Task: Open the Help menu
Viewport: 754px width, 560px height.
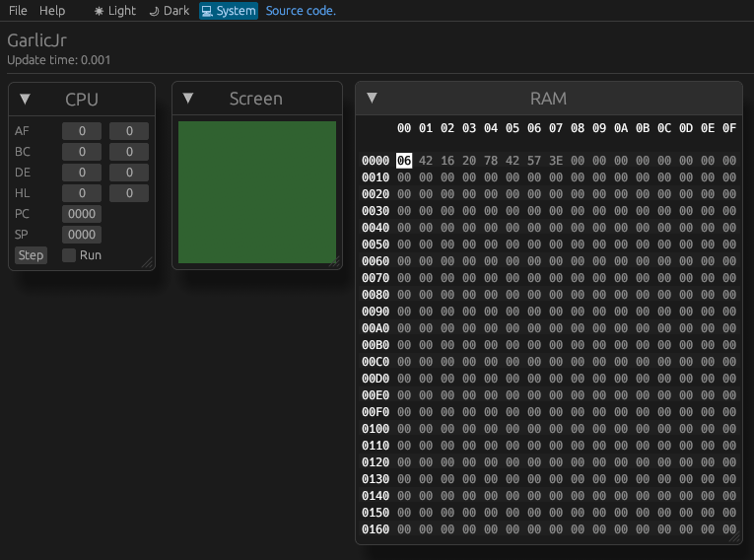Action: point(52,11)
